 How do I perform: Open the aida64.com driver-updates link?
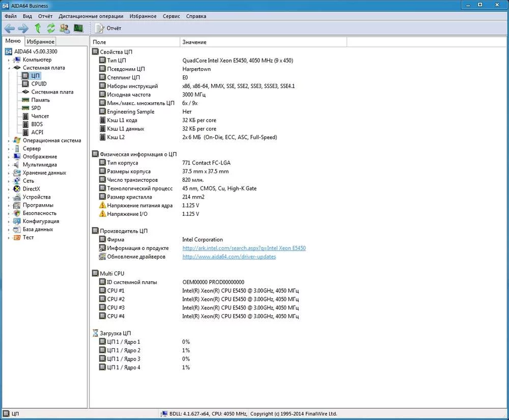229,257
